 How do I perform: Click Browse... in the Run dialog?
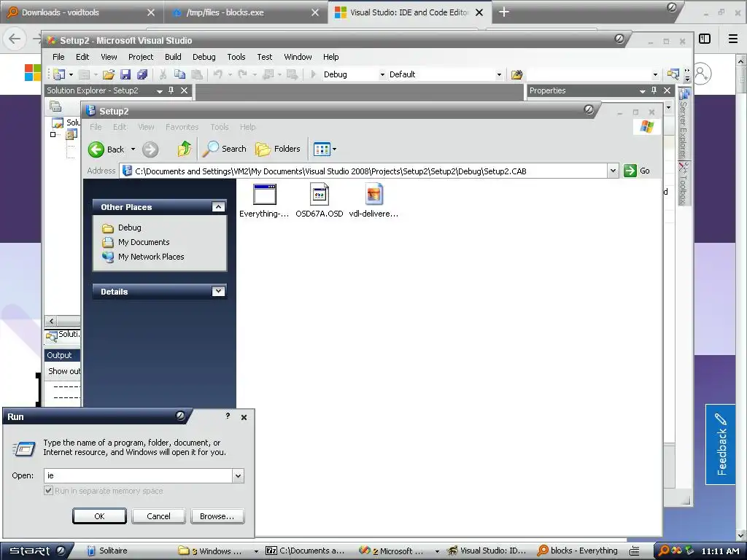click(217, 516)
